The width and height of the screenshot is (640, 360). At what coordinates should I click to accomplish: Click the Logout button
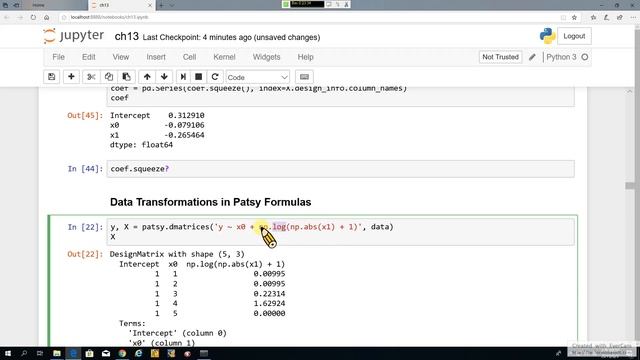[x=574, y=36]
